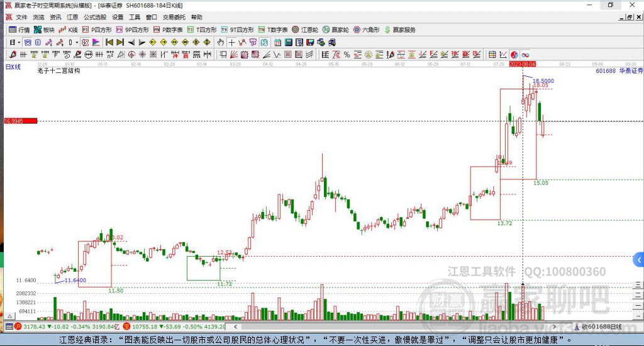Screen dimensions: 644x346
Task: Open 赢家轮 wheel tool
Action: 336,30
